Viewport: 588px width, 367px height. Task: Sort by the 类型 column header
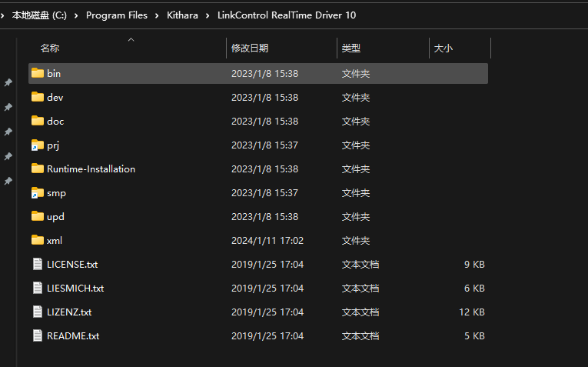pos(351,48)
